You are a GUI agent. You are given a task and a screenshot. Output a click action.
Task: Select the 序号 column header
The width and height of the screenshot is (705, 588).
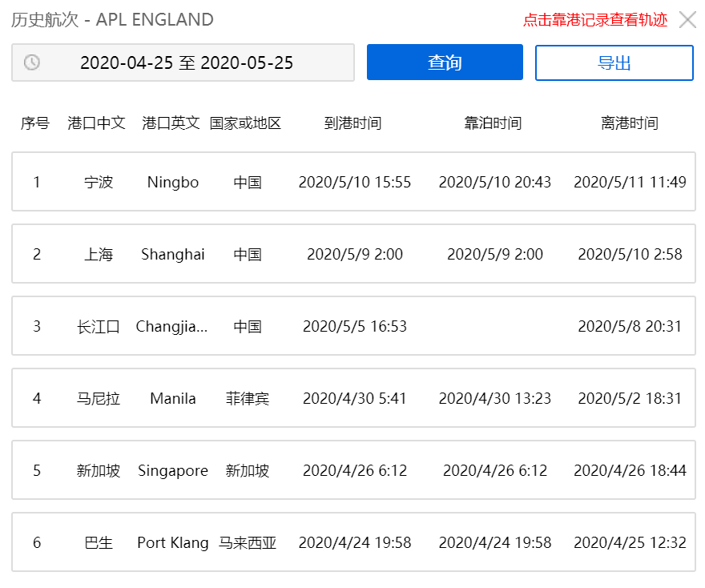[35, 123]
